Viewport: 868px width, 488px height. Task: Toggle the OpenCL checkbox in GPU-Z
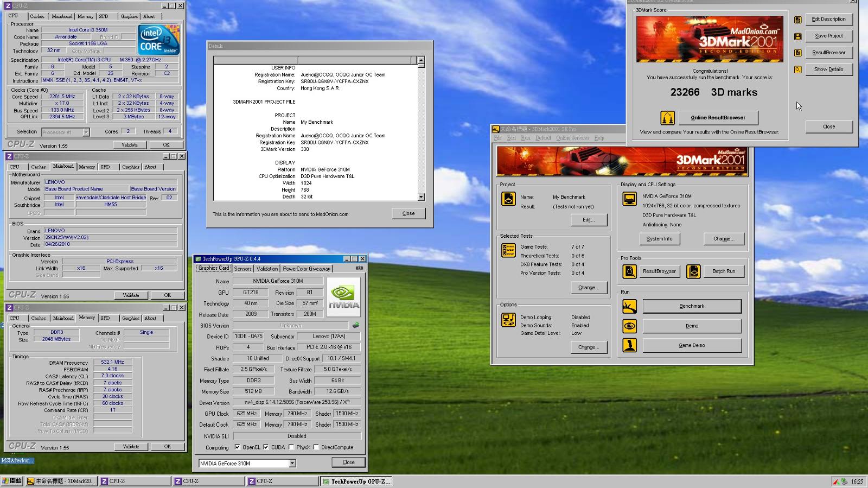click(x=238, y=447)
